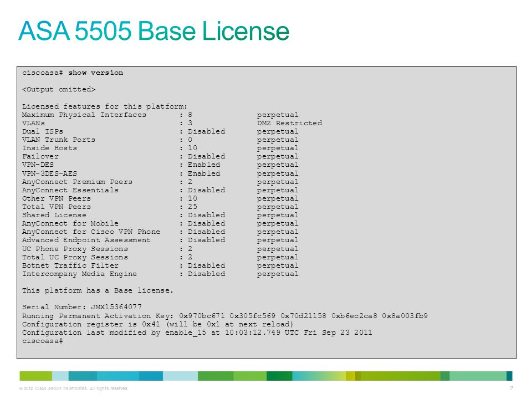Select 'UC Phone Proxy Sessions' row label
The width and height of the screenshot is (532, 399).
click(75, 249)
